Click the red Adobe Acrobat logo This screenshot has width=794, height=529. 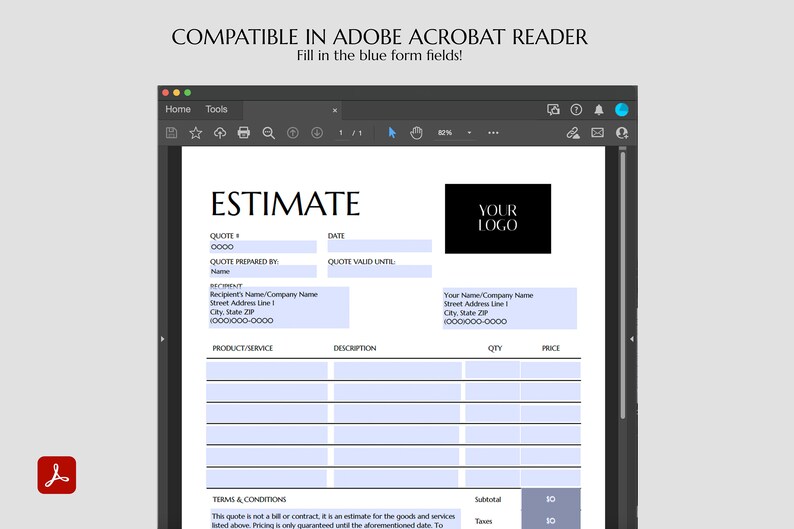click(57, 475)
